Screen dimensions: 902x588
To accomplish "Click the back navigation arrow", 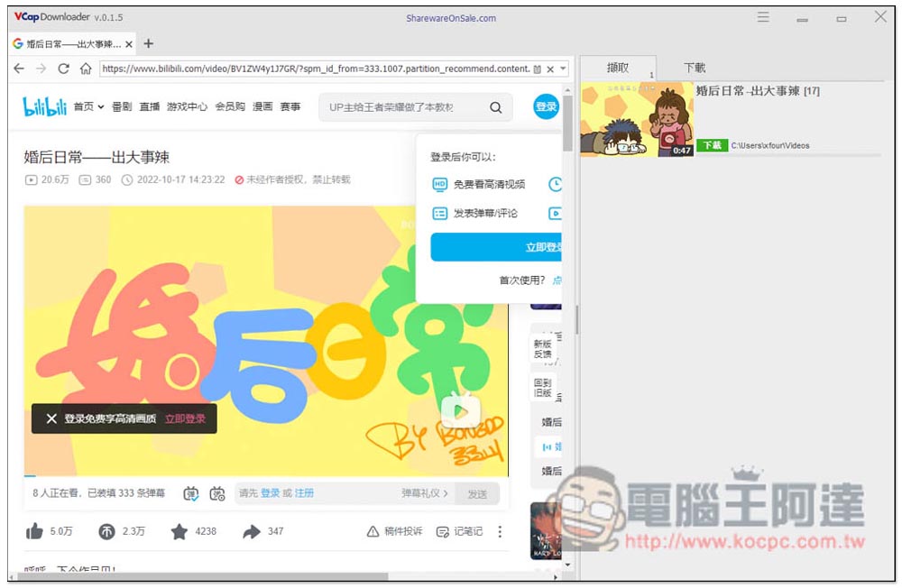I will (x=19, y=69).
